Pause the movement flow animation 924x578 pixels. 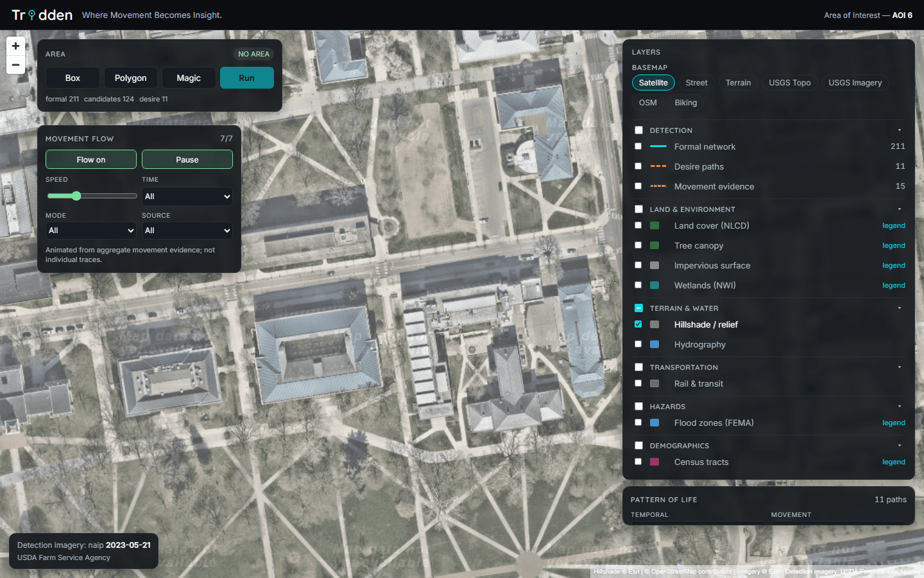point(187,159)
